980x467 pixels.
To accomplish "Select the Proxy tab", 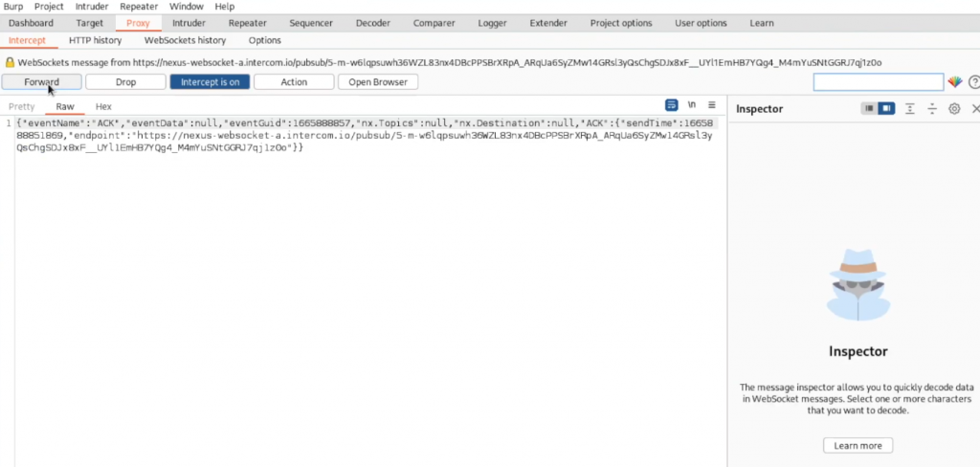I will pyautogui.click(x=138, y=23).
